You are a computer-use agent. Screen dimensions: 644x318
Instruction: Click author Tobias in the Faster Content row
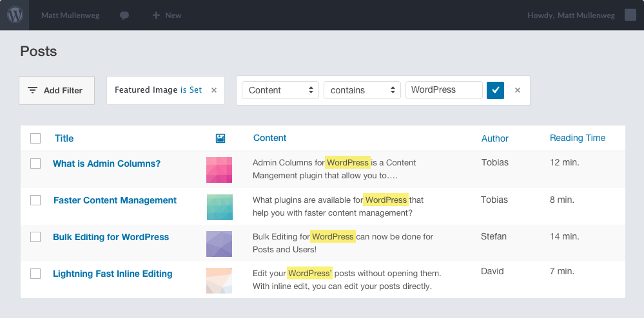tap(494, 200)
